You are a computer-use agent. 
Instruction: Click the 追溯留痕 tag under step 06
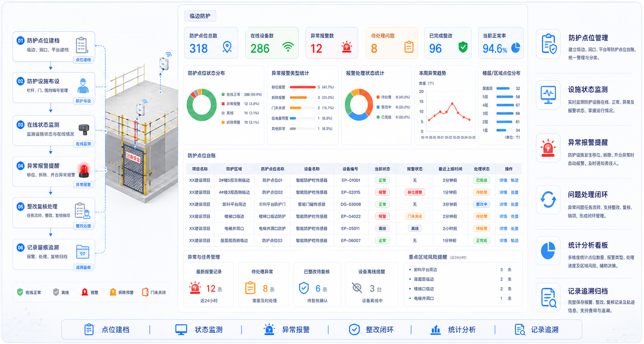pyautogui.click(x=83, y=267)
